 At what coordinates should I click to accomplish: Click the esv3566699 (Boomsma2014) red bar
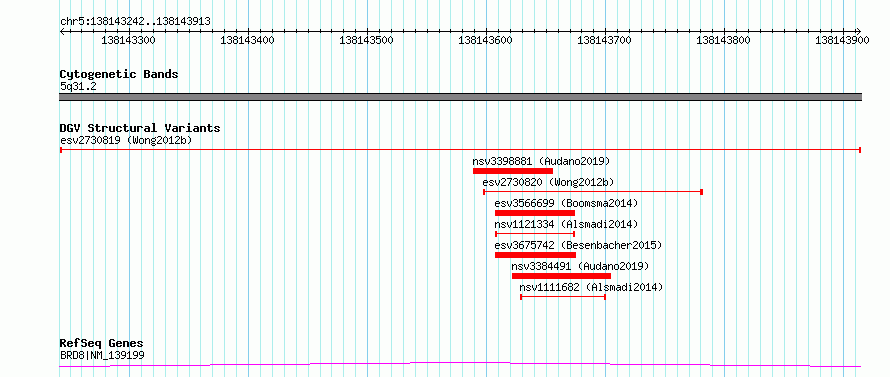coord(535,213)
